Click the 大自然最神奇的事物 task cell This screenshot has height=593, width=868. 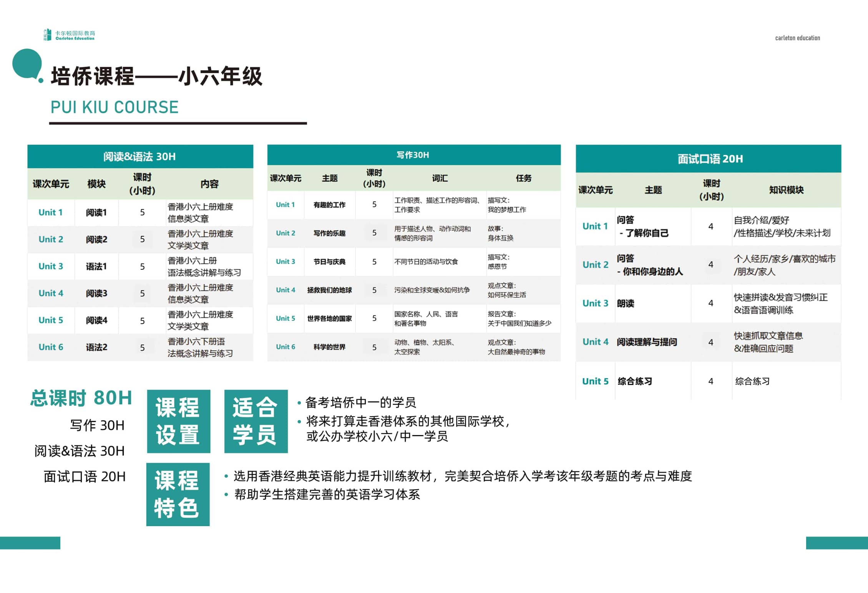pyautogui.click(x=523, y=347)
